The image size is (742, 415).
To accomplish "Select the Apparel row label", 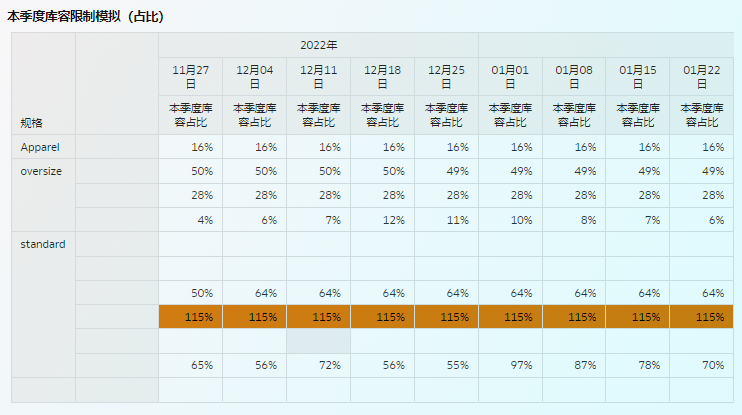I will pyautogui.click(x=39, y=147).
